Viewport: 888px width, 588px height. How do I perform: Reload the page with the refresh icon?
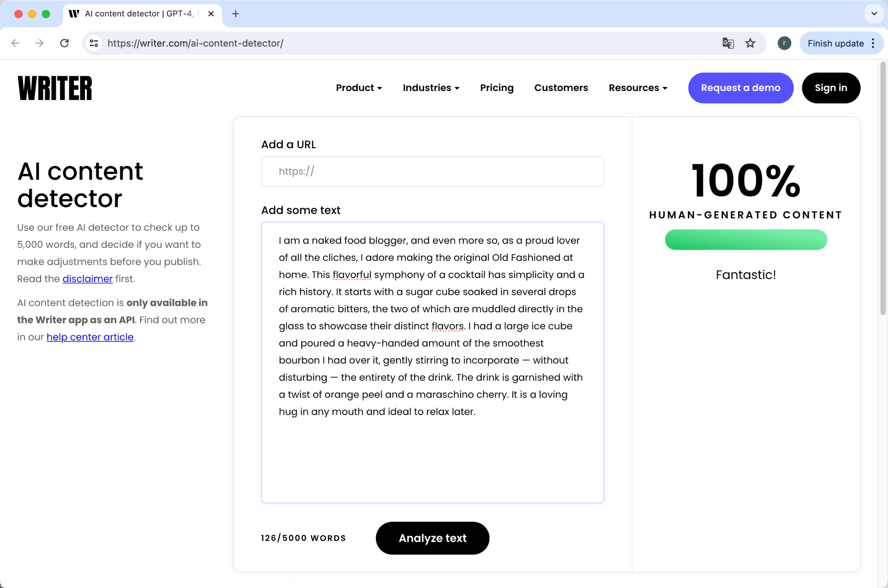[x=65, y=43]
